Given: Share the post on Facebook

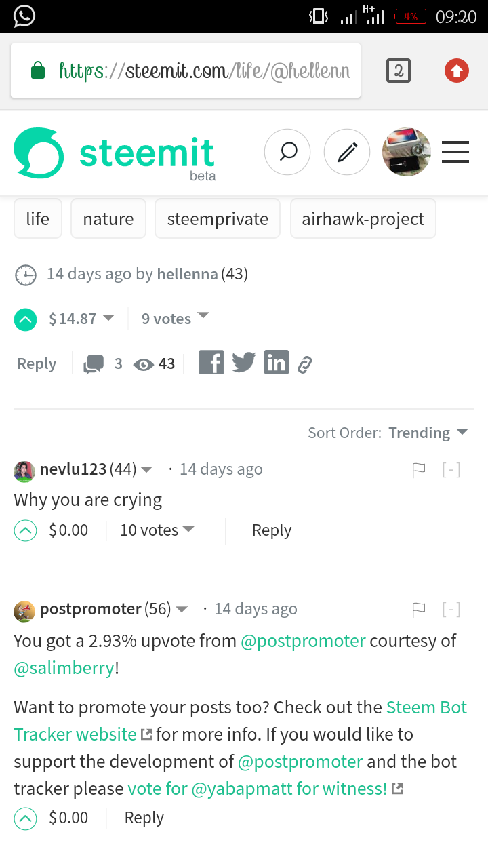Looking at the screenshot, I should (211, 362).
